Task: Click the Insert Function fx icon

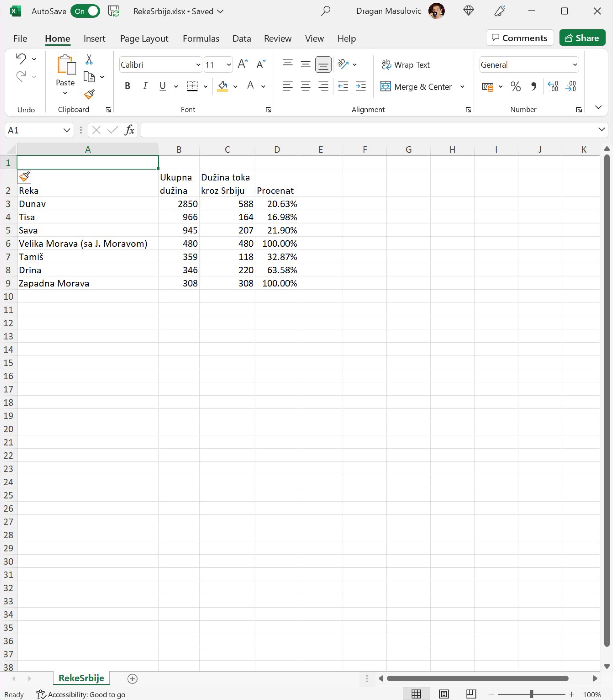Action: point(129,130)
